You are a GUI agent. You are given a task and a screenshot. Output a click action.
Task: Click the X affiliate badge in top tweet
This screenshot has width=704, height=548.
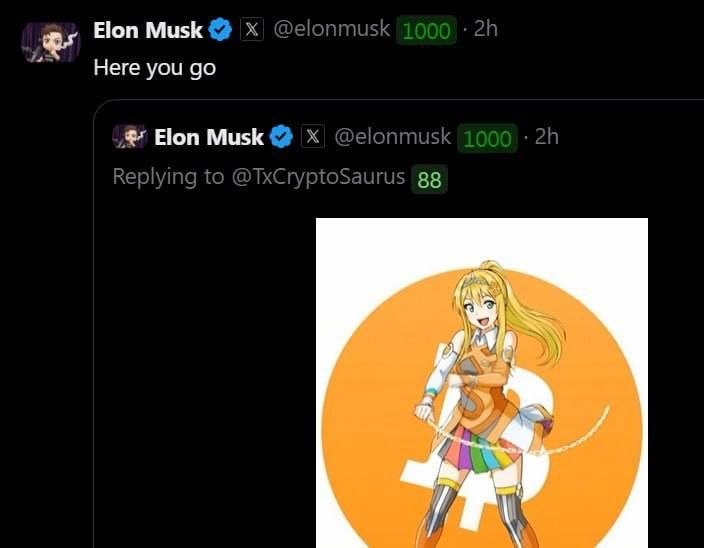252,30
